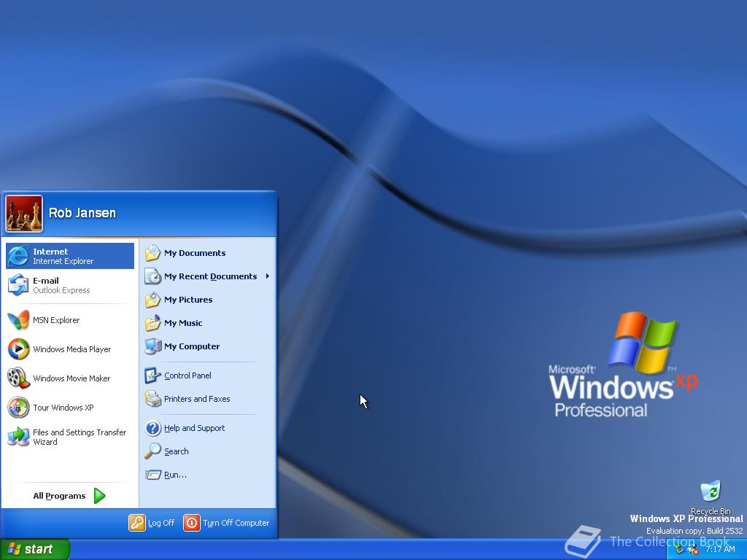Click the green start button
The height and width of the screenshot is (560, 747).
coord(34,549)
